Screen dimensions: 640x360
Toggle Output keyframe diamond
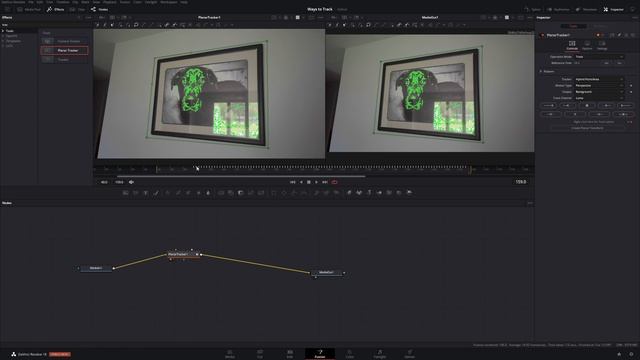631,92
